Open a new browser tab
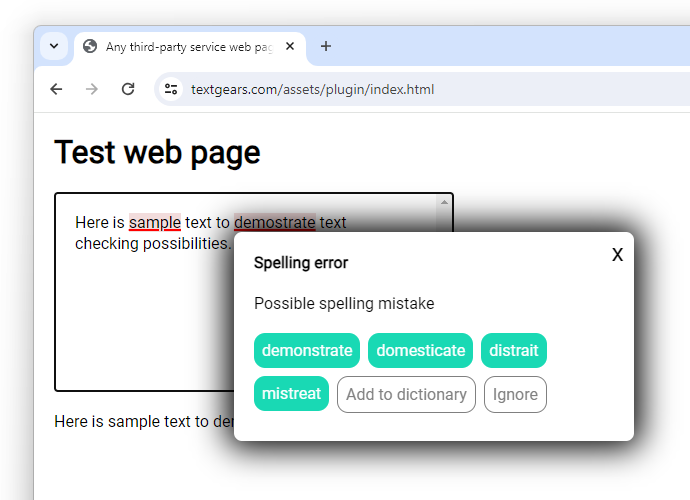690x500 pixels. pos(326,46)
